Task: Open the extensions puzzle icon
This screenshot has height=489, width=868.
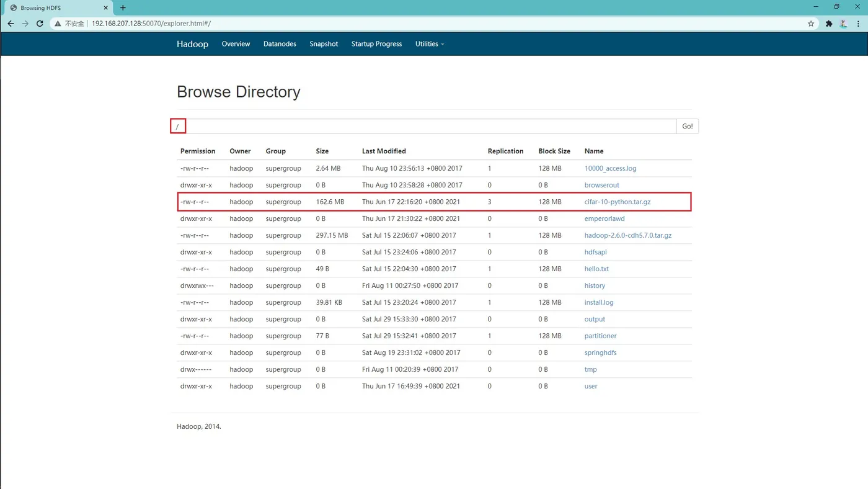Action: click(829, 24)
